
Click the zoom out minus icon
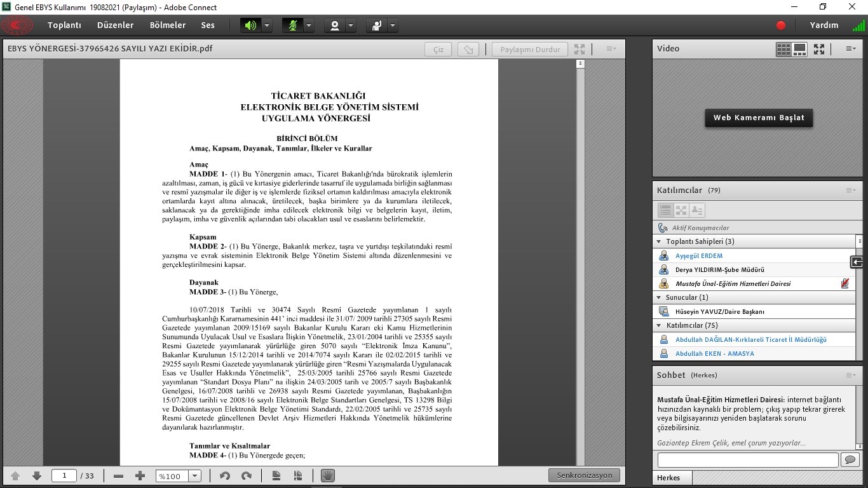[118, 476]
